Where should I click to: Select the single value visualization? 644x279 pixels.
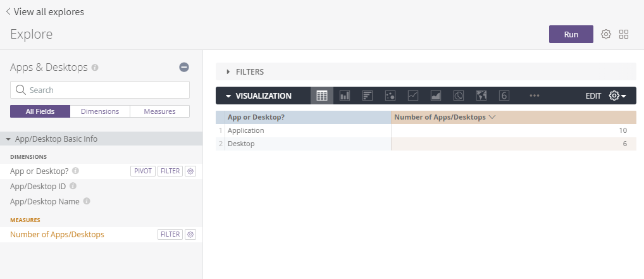coord(504,96)
